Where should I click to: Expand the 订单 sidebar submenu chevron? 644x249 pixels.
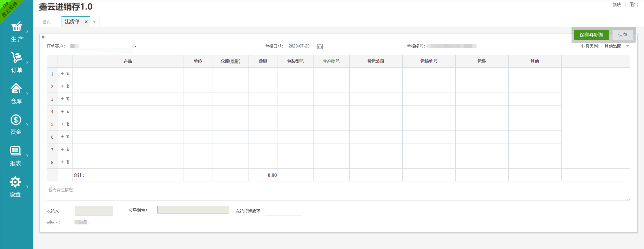pos(27,63)
